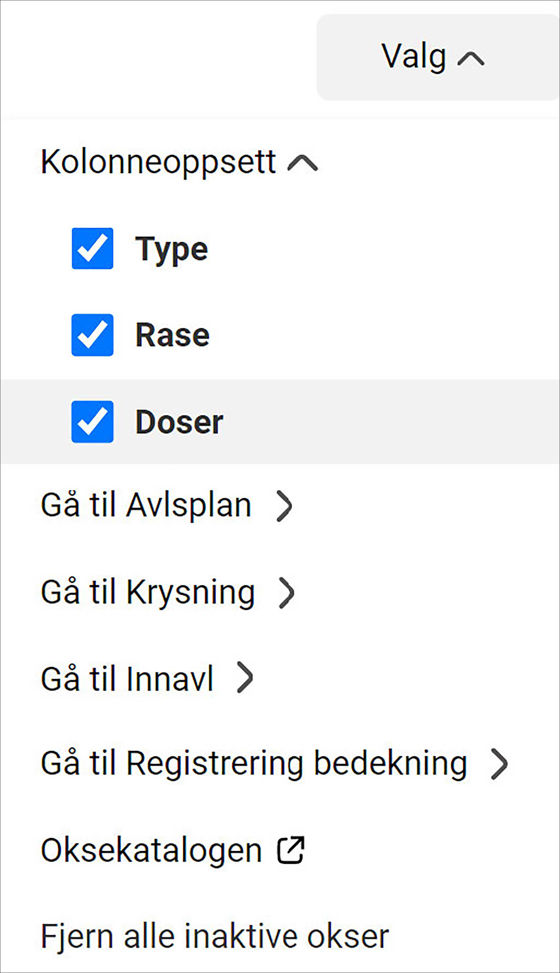Click the Rase label text
This screenshot has width=560, height=973.
(172, 335)
